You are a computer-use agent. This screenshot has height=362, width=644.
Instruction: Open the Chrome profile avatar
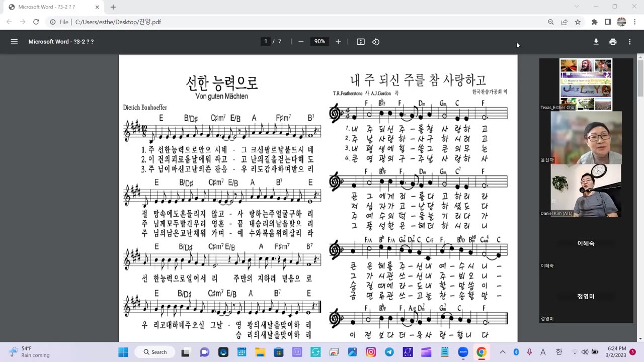[621, 22]
